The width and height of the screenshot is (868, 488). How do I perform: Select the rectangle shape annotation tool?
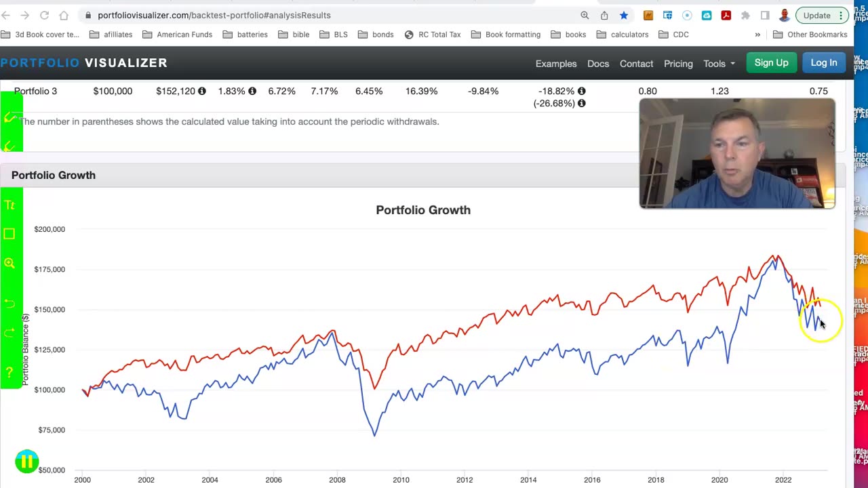tap(9, 234)
